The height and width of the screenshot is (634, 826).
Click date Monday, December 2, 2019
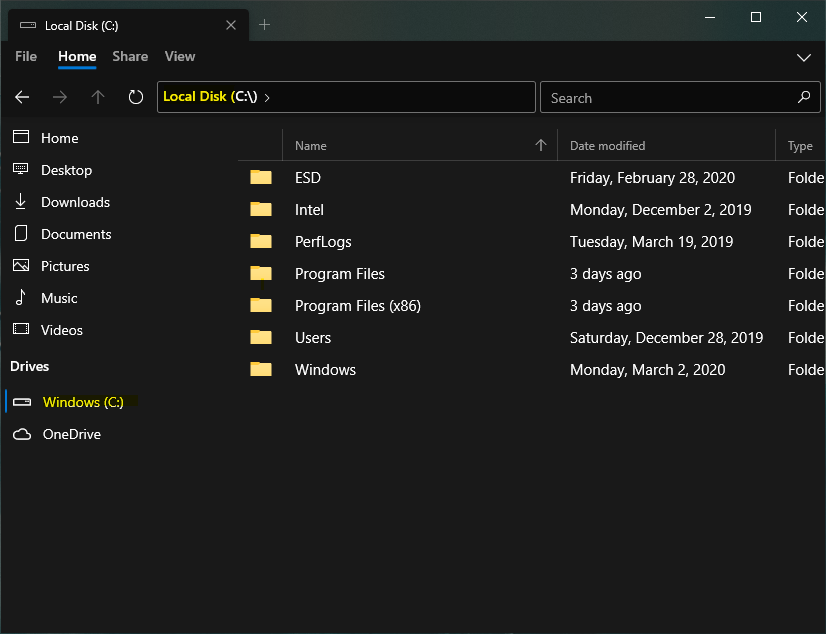click(x=661, y=210)
